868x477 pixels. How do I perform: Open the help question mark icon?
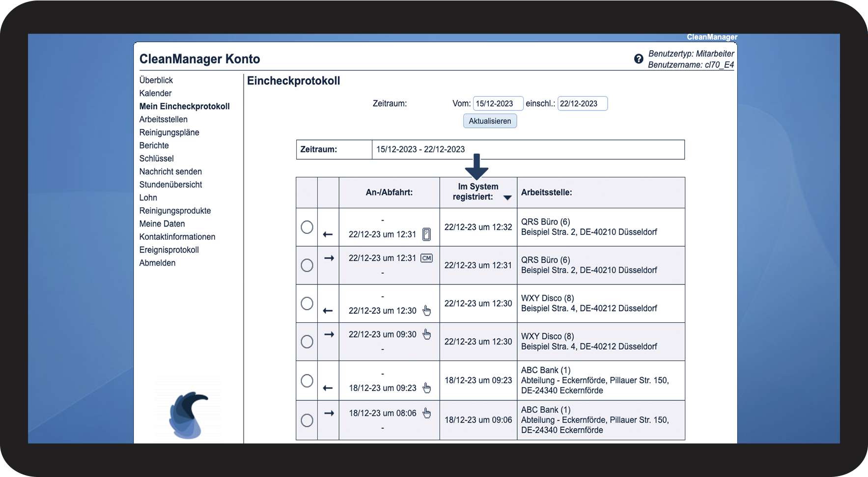point(638,59)
